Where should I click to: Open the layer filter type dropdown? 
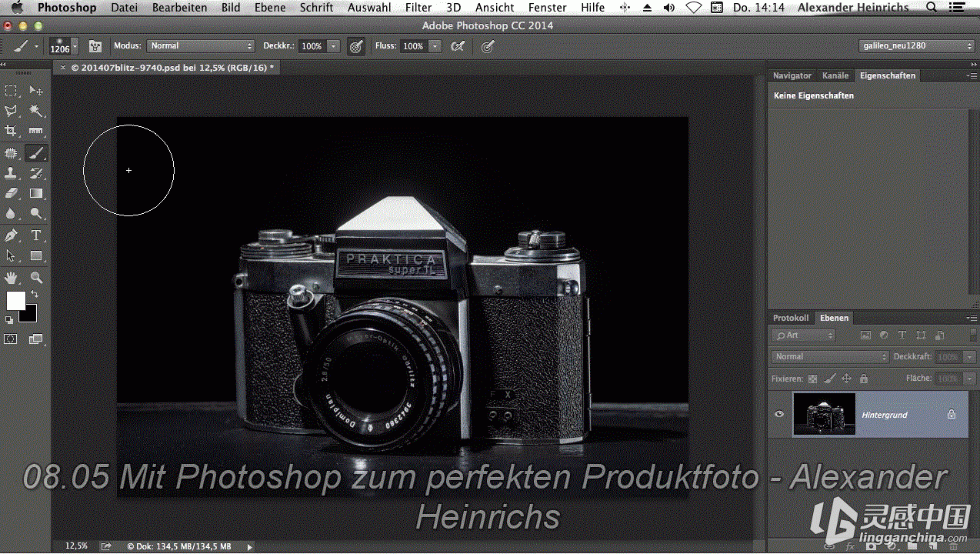pos(803,335)
